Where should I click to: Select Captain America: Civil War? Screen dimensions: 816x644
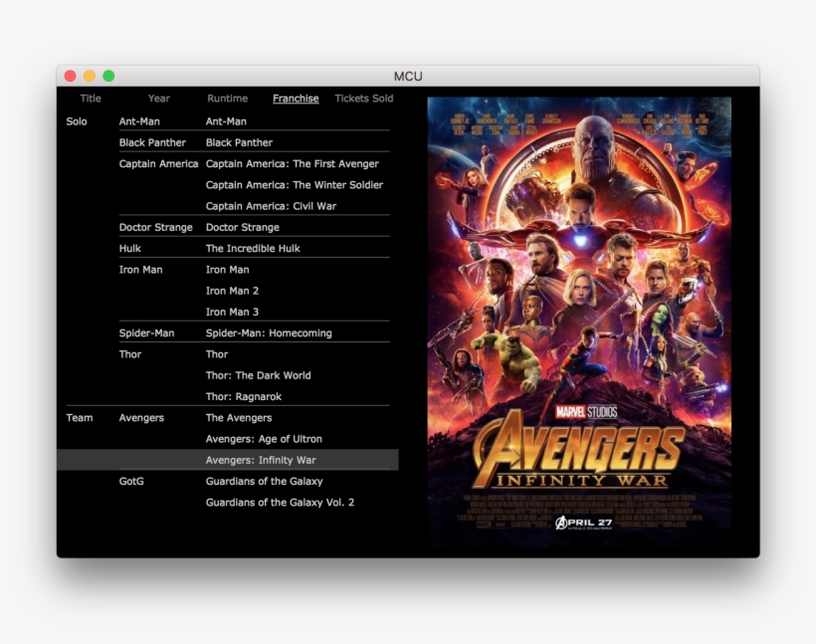279,205
